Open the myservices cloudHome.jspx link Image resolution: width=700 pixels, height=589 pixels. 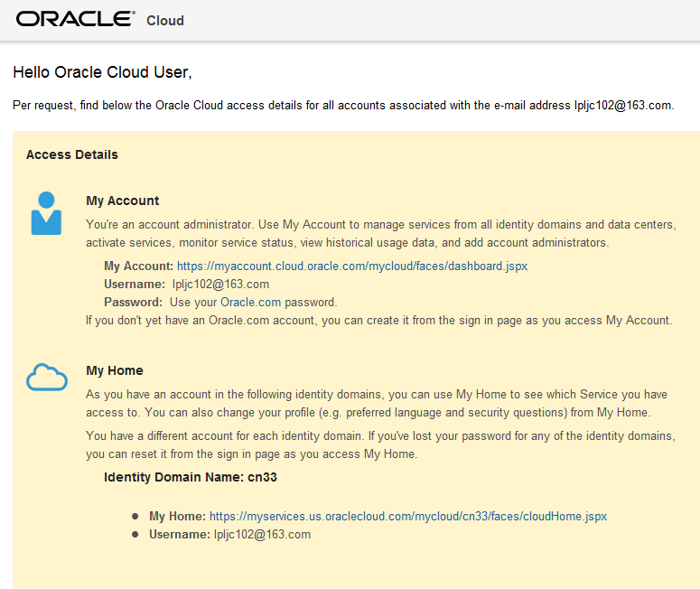[x=408, y=517]
